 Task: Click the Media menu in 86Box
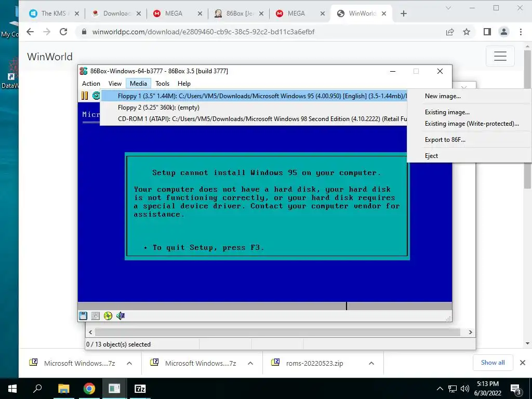click(x=138, y=84)
